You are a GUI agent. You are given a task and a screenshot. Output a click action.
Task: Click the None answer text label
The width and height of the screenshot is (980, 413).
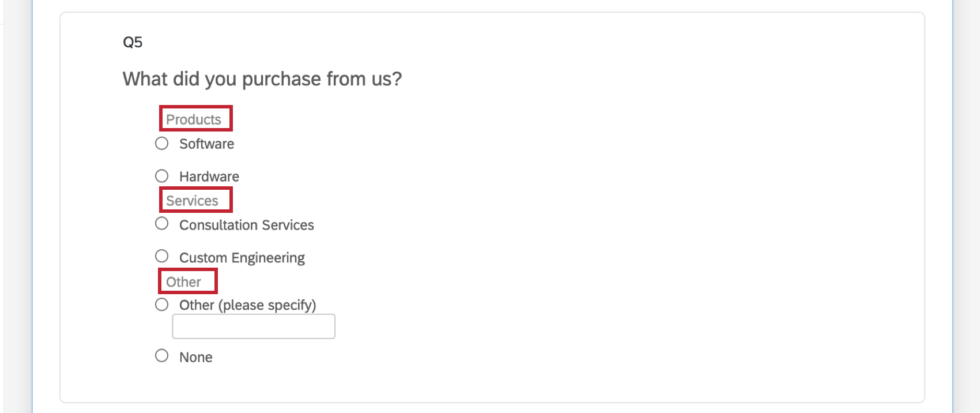tap(196, 356)
